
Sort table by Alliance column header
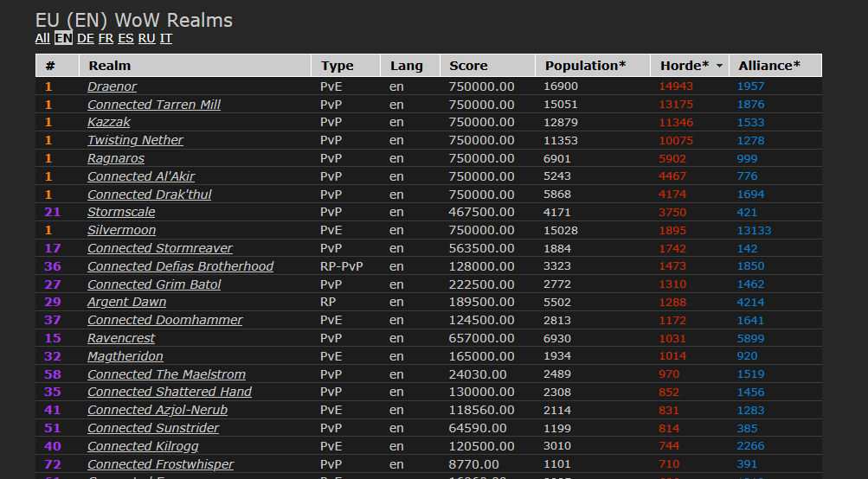coord(775,65)
